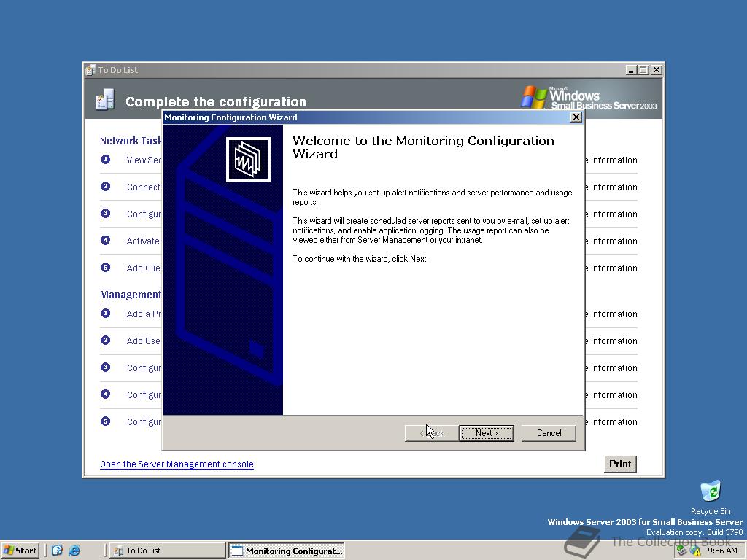747x560 pixels.
Task: Launch Internet Explorer from Quick Launch
Action: pyautogui.click(x=74, y=551)
